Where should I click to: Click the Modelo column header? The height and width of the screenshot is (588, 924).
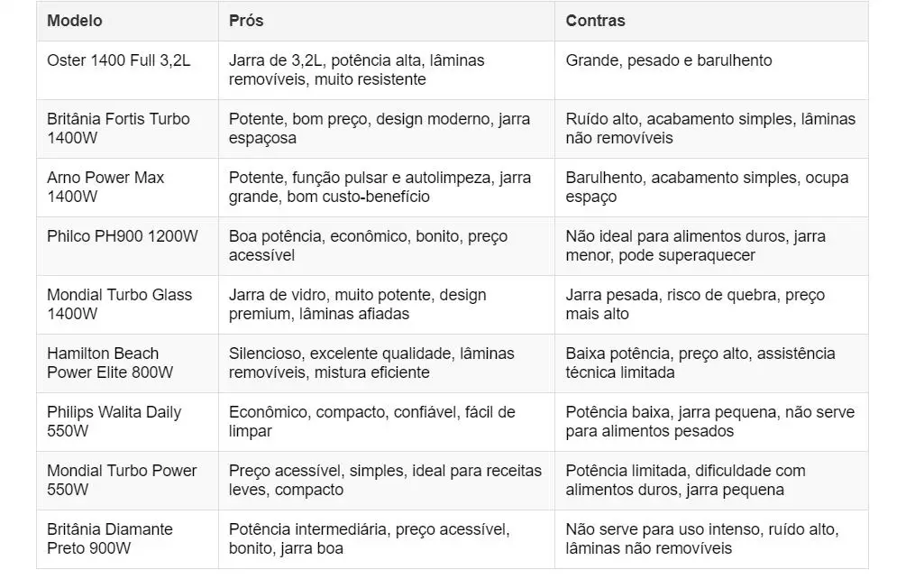pos(75,21)
